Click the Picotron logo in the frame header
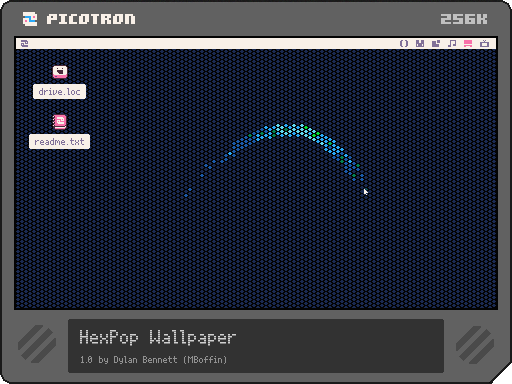The width and height of the screenshot is (512, 384). coord(30,19)
